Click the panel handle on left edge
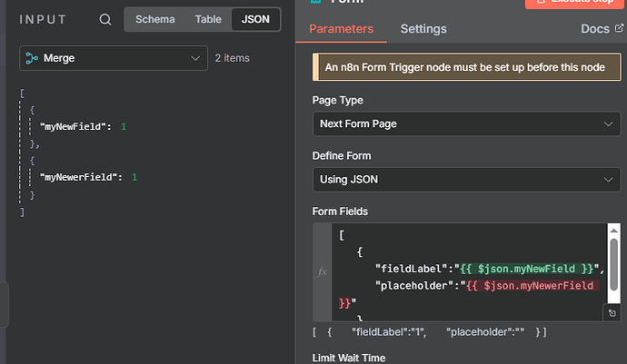The height and width of the screenshot is (364, 627). pos(5,304)
